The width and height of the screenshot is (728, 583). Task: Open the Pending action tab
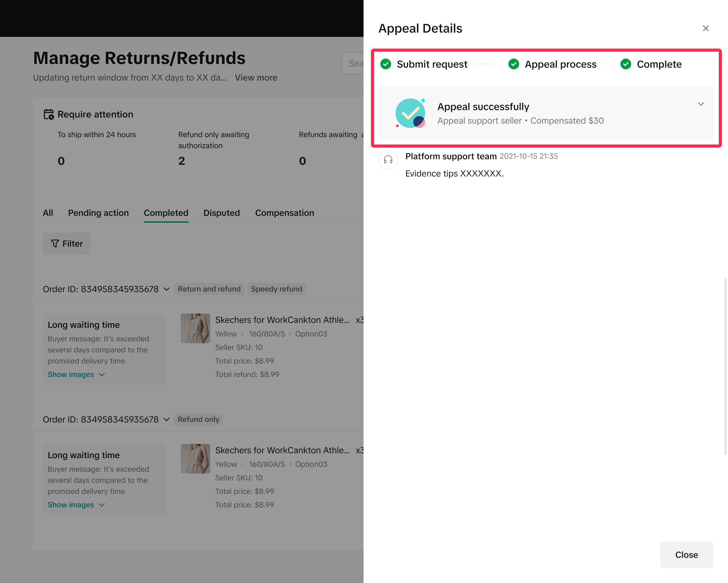[x=98, y=213]
